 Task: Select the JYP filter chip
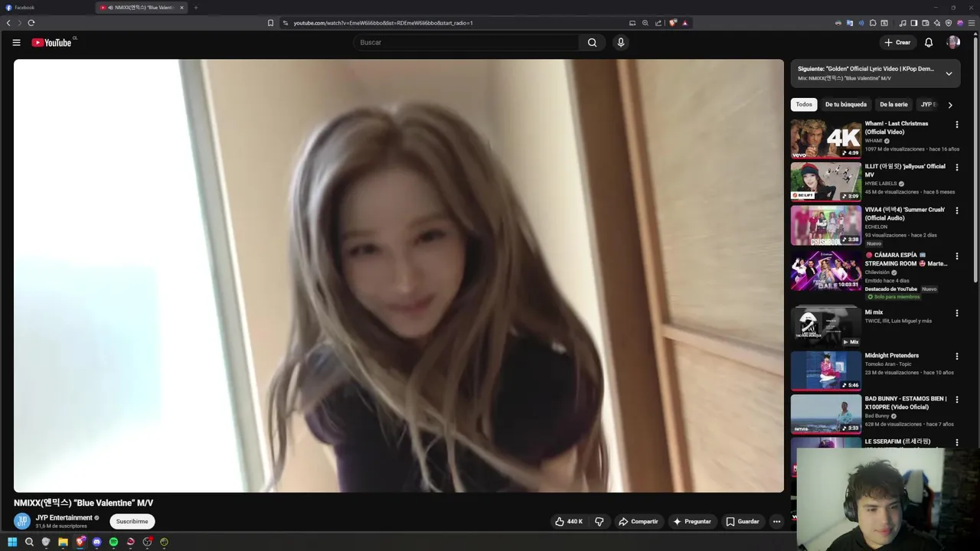(927, 105)
